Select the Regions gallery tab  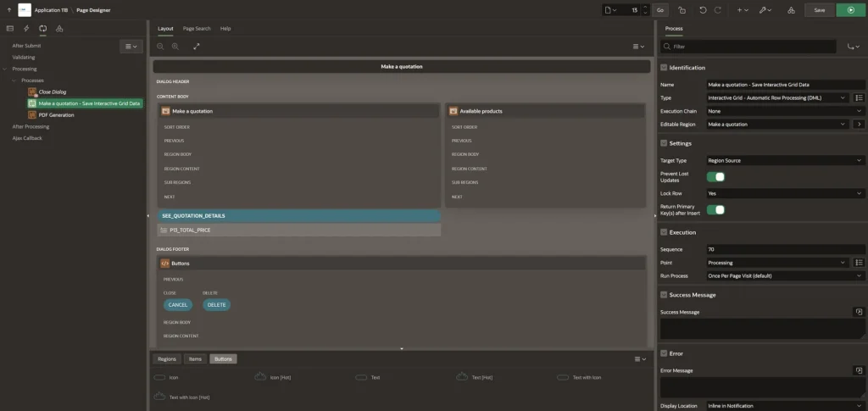[167, 358]
